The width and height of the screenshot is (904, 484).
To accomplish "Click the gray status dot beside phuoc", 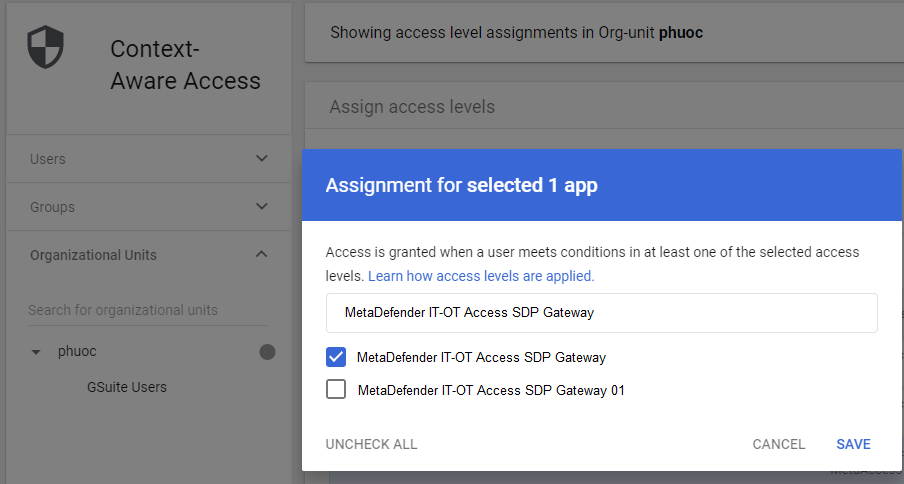I will click(267, 352).
